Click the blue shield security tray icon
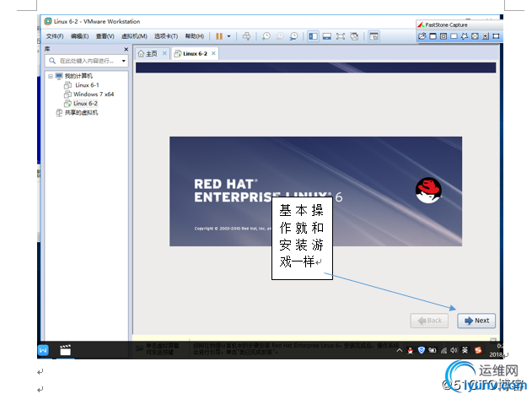This screenshot has width=532, height=399. (x=422, y=350)
